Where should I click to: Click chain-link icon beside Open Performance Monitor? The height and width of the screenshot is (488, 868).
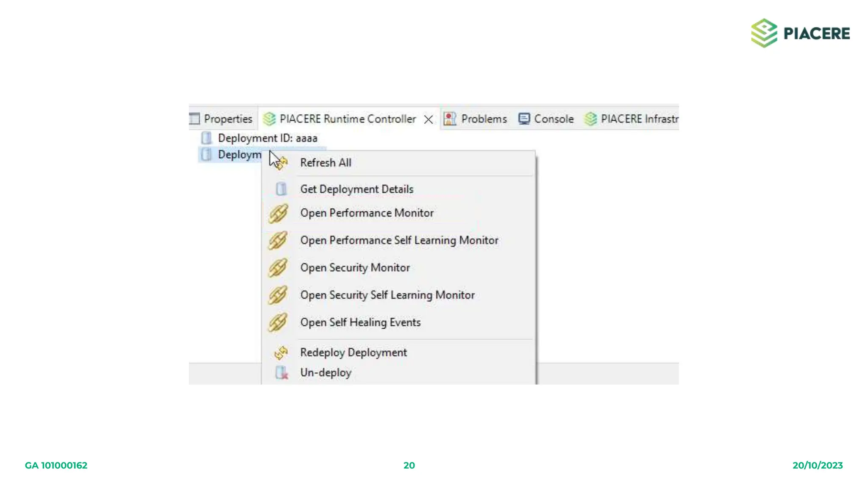click(278, 213)
